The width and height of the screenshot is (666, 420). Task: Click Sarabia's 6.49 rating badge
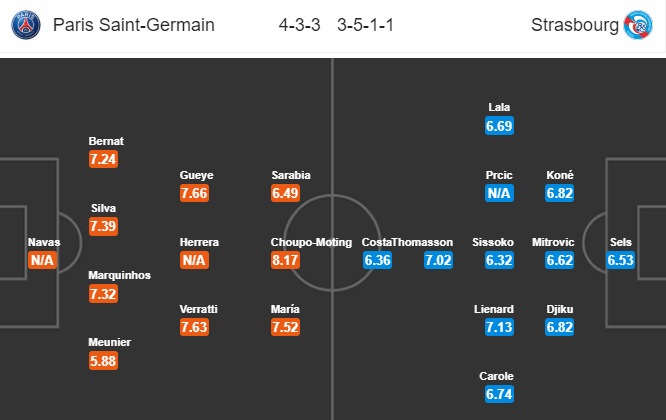[285, 193]
